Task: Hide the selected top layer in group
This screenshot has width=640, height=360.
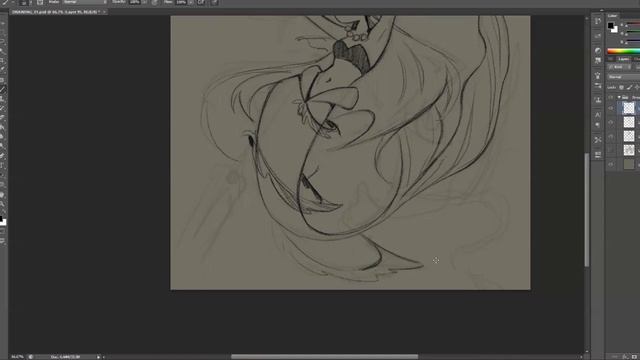Action: pyautogui.click(x=611, y=108)
